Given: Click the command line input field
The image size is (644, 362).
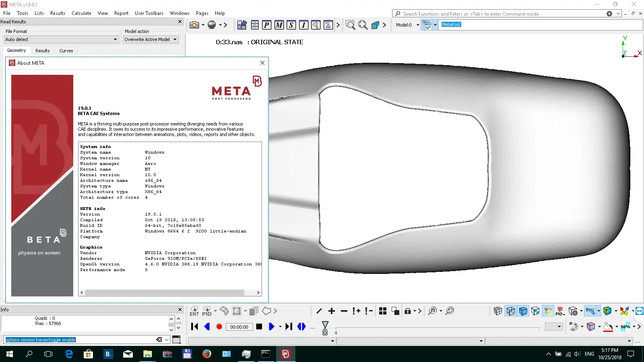Looking at the screenshot, I should pos(80,339).
